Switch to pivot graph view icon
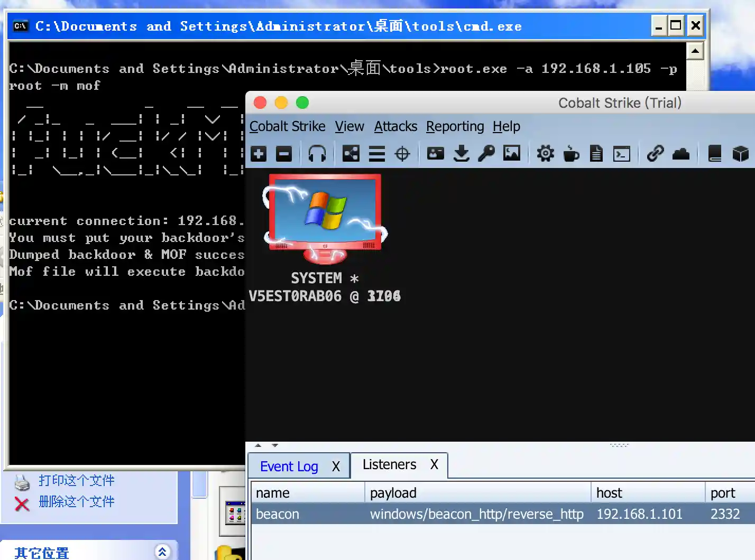The image size is (755, 560). 351,154
